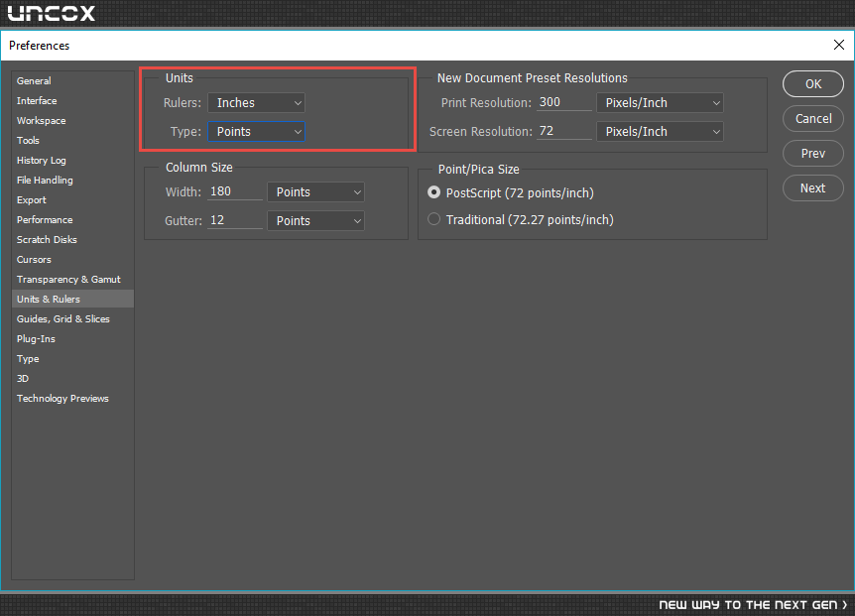Viewport: 855px width, 616px height.
Task: Open the Workspace preferences section
Action: click(72, 120)
